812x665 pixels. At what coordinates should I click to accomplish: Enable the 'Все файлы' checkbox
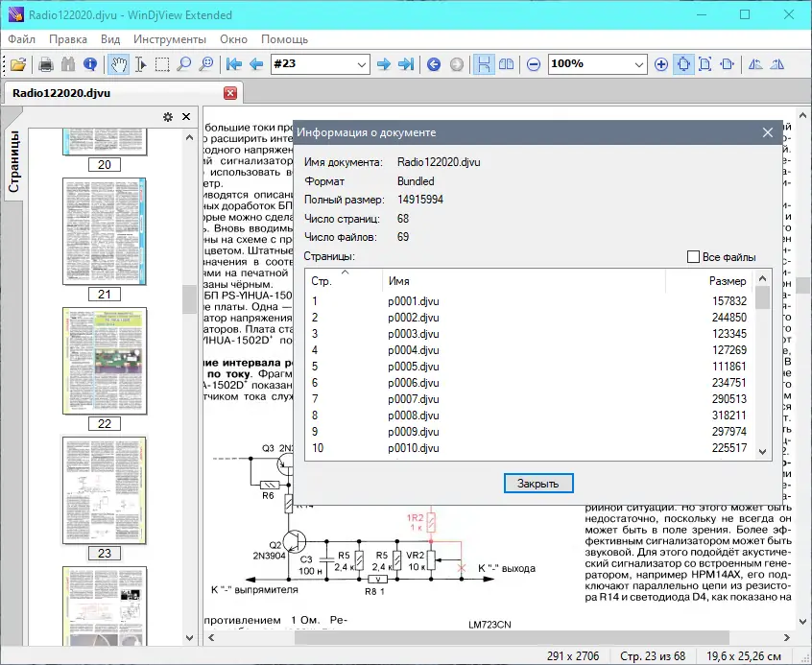pyautogui.click(x=693, y=257)
